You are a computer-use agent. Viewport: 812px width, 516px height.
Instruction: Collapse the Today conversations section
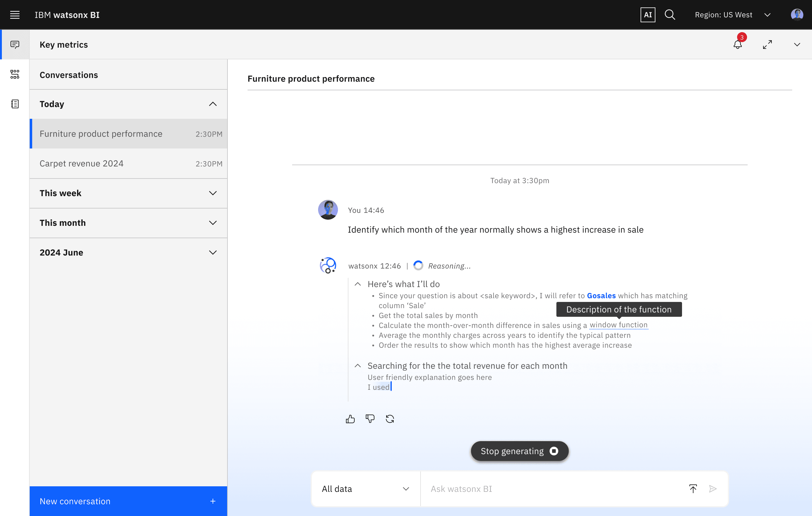click(x=213, y=104)
